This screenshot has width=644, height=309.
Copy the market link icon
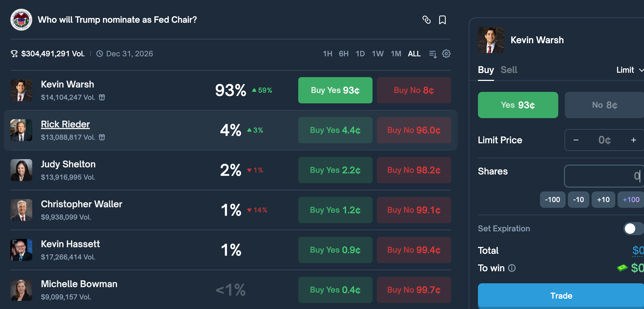tap(426, 20)
